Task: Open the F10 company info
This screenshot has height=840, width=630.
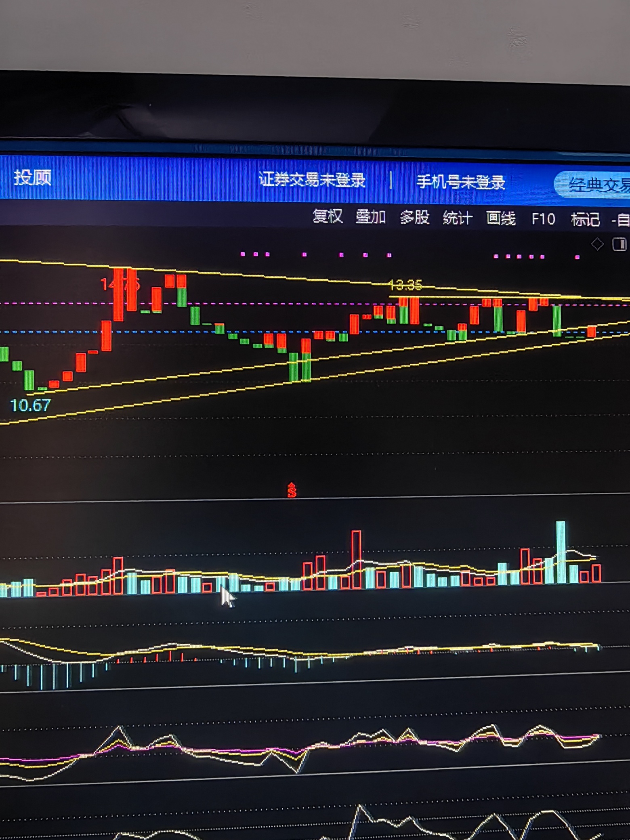Action: coord(543,219)
